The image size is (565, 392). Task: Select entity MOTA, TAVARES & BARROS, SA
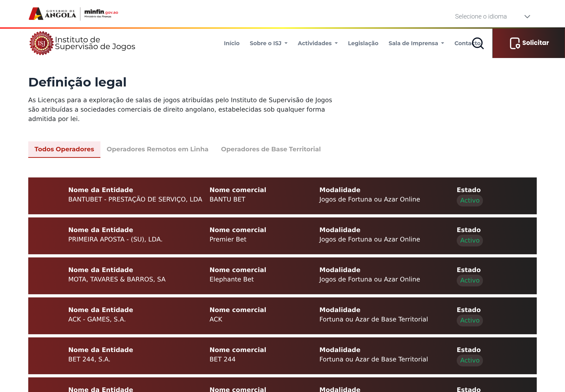117,279
